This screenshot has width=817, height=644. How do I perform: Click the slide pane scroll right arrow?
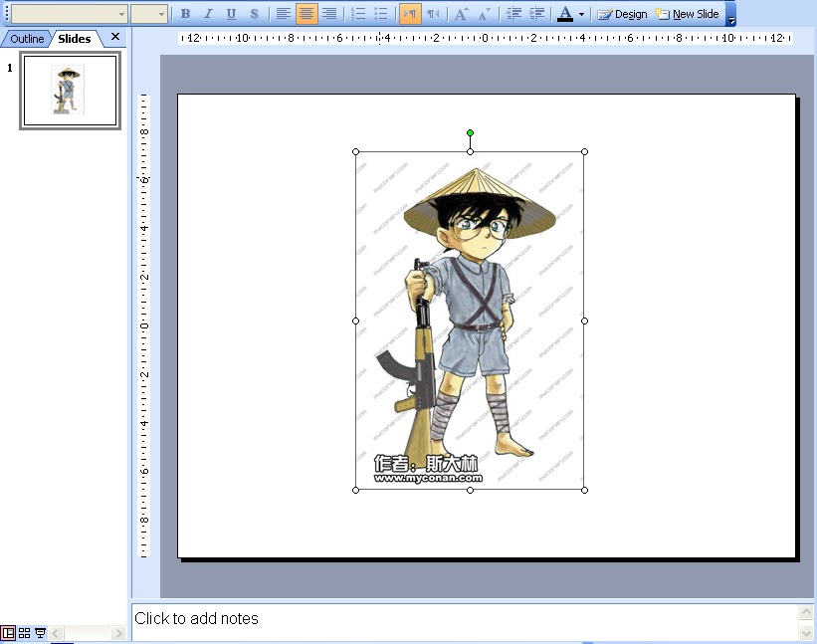pos(118,634)
